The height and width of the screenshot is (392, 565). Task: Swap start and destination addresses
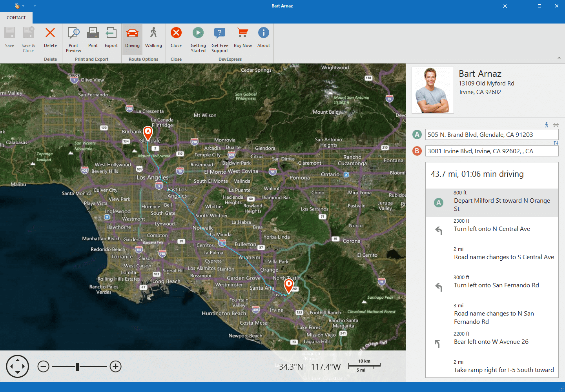(556, 143)
